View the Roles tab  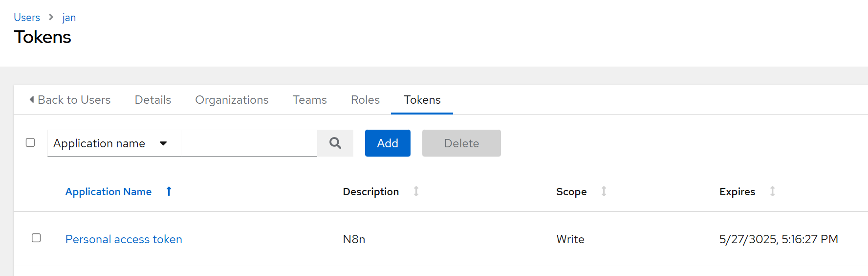point(365,100)
